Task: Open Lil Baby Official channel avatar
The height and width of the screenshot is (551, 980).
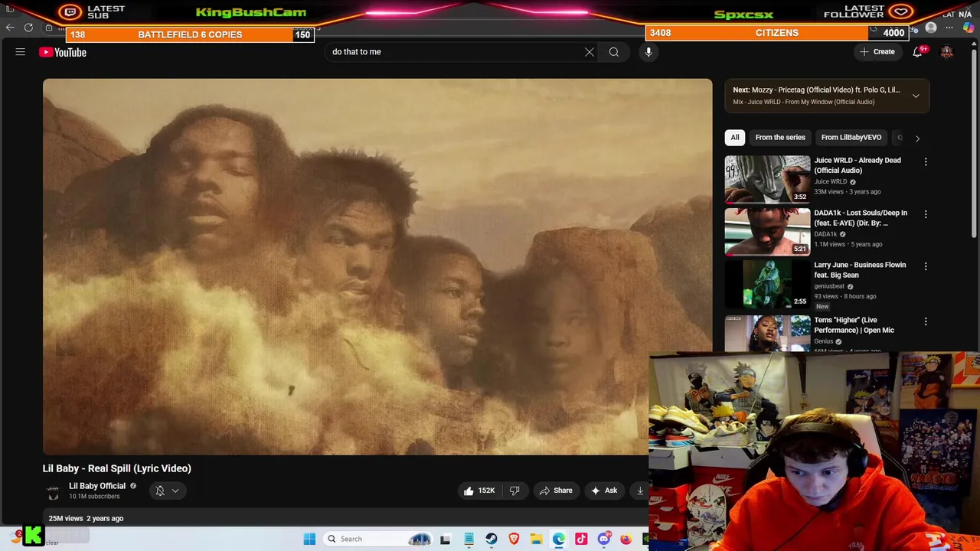Action: 54,491
